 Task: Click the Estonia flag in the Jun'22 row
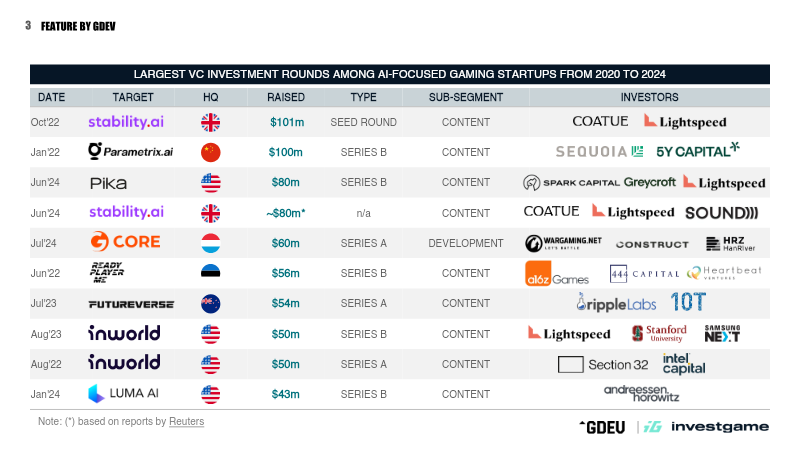click(211, 273)
